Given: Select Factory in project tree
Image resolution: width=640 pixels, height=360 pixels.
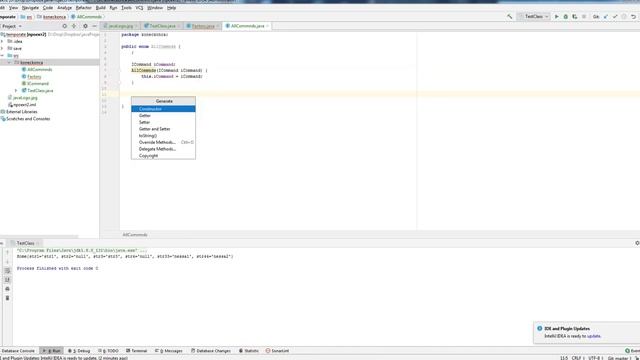Looking at the screenshot, I should [x=34, y=77].
